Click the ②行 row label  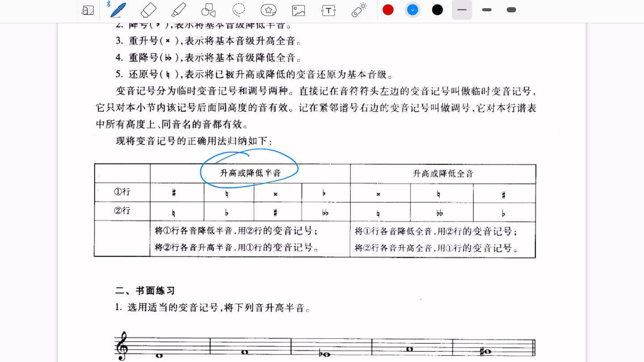(x=122, y=210)
